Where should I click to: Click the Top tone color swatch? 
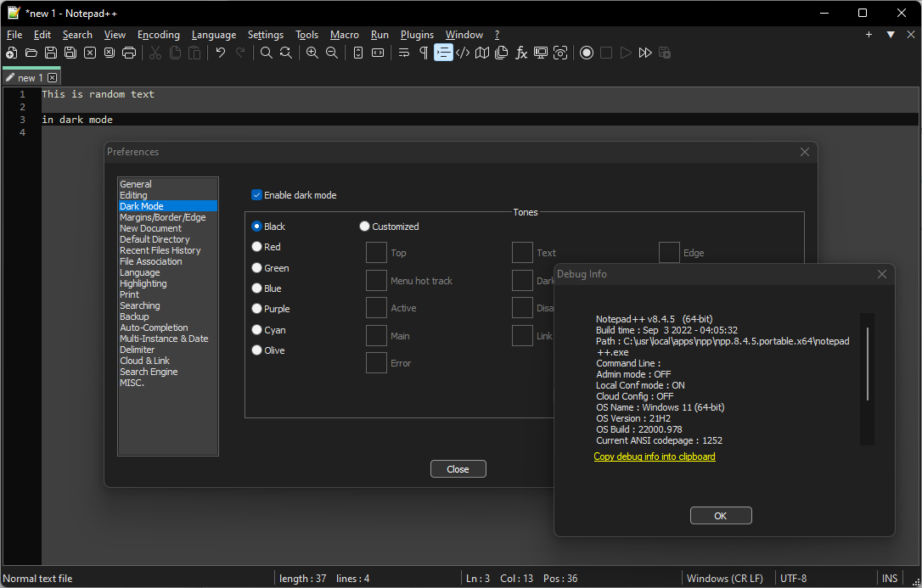coord(376,253)
